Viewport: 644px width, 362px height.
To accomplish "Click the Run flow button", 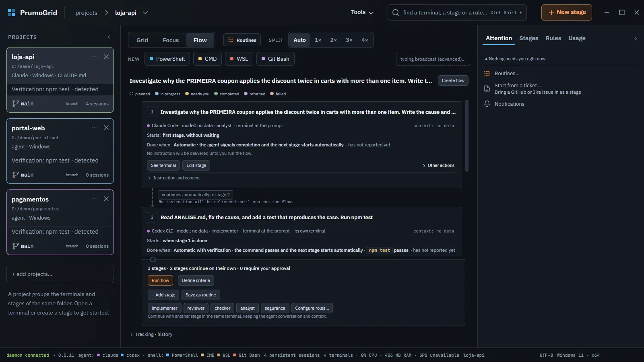I will 161,280.
